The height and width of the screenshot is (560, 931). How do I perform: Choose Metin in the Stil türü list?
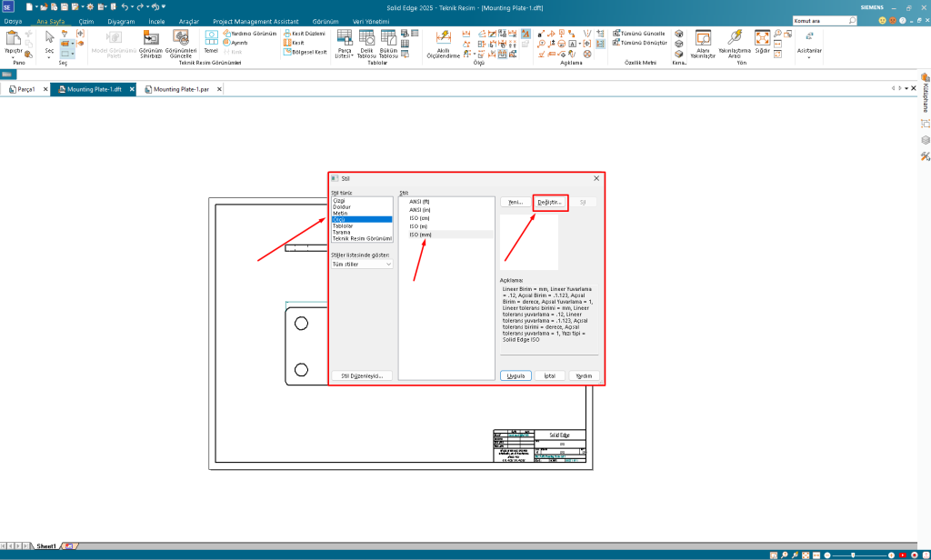pos(341,213)
